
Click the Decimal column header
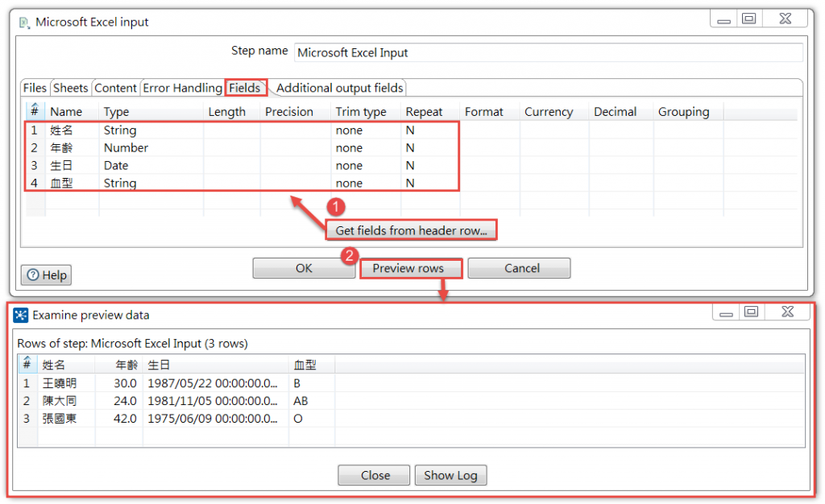(621, 112)
